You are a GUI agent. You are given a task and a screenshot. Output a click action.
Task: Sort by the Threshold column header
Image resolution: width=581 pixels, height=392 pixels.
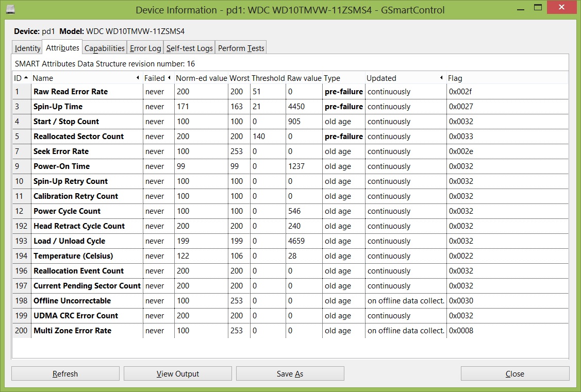(x=268, y=78)
